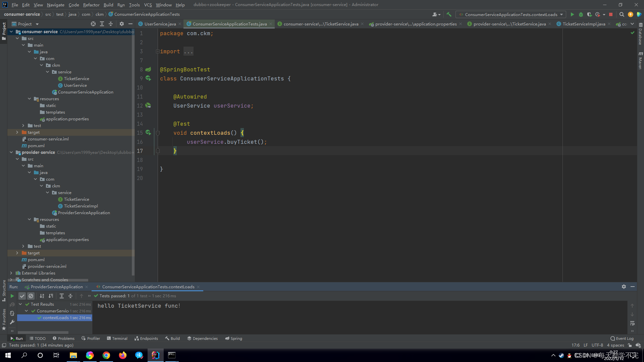This screenshot has width=644, height=362.
Task: Collapse the Test Results tree node
Action: click(20, 304)
